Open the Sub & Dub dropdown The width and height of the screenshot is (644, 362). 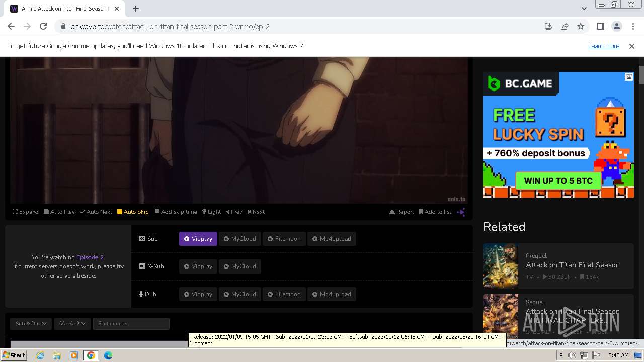coord(31,323)
